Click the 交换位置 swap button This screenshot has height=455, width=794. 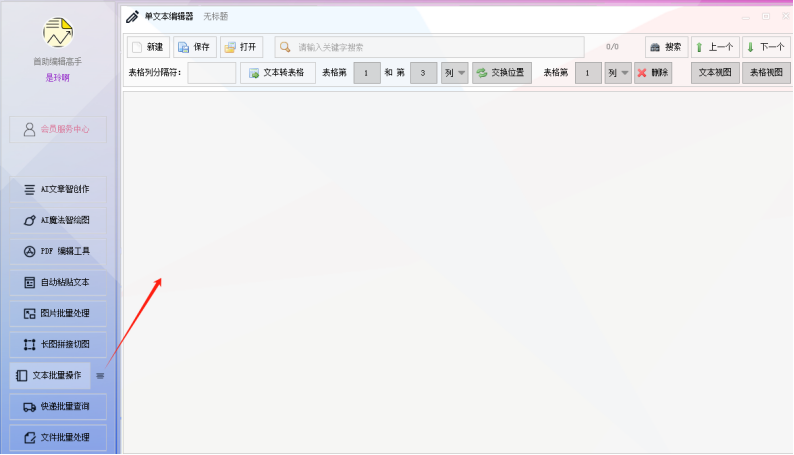pyautogui.click(x=502, y=73)
